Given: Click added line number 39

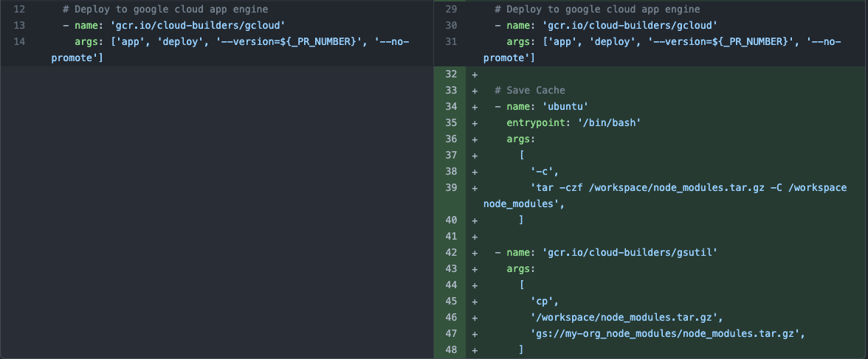Looking at the screenshot, I should pyautogui.click(x=450, y=187).
